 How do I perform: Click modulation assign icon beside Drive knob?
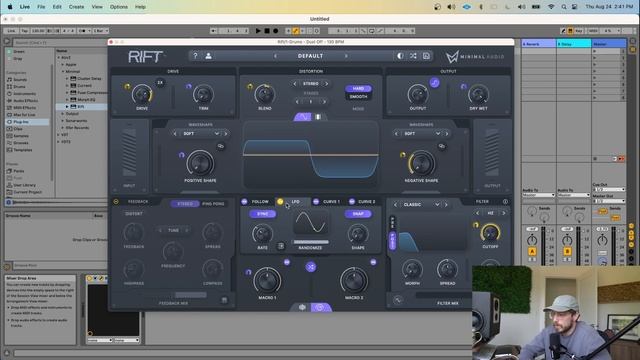pos(127,87)
